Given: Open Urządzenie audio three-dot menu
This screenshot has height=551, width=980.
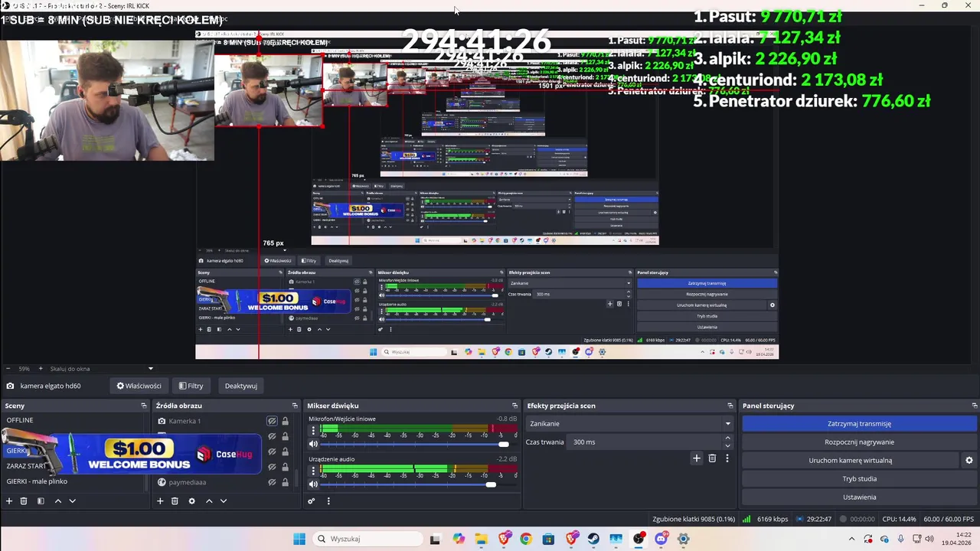Looking at the screenshot, I should pyautogui.click(x=312, y=471).
